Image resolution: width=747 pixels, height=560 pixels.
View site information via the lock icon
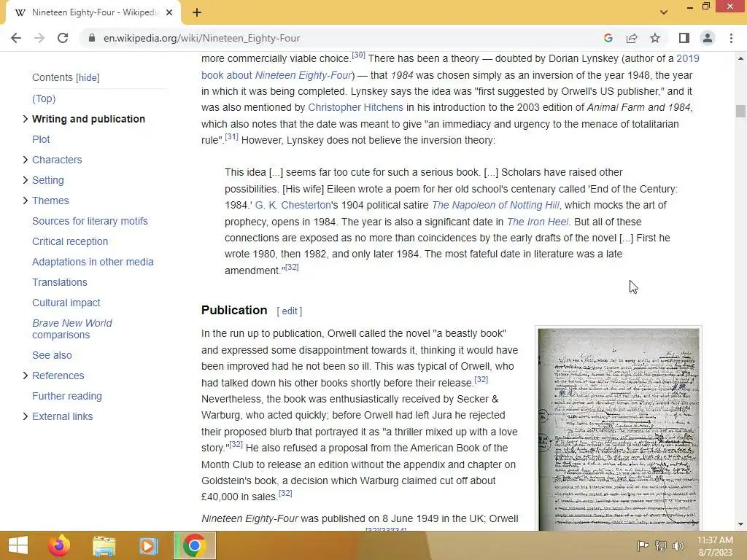(x=92, y=38)
